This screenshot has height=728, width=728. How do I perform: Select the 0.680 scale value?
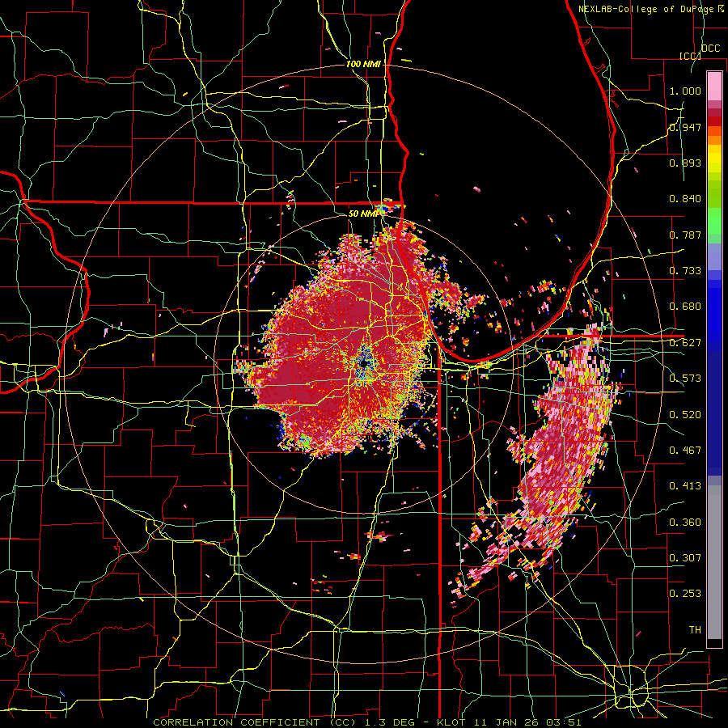pos(685,307)
